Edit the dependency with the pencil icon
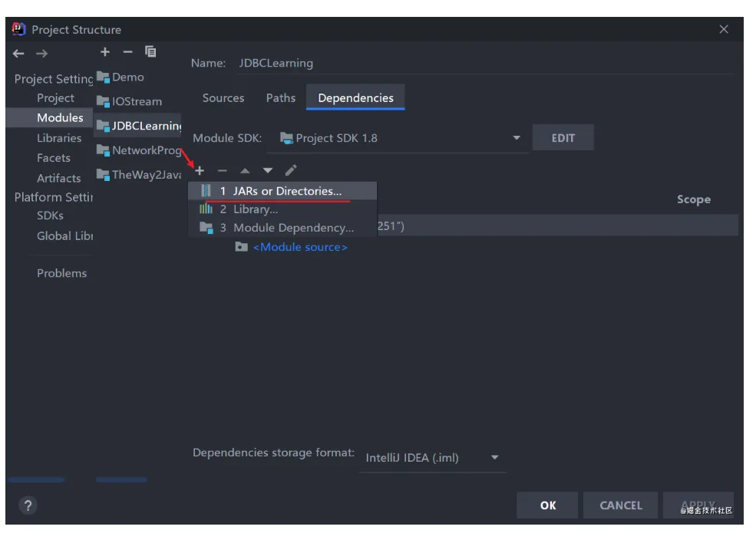Viewport: 756px width, 543px height. (291, 170)
